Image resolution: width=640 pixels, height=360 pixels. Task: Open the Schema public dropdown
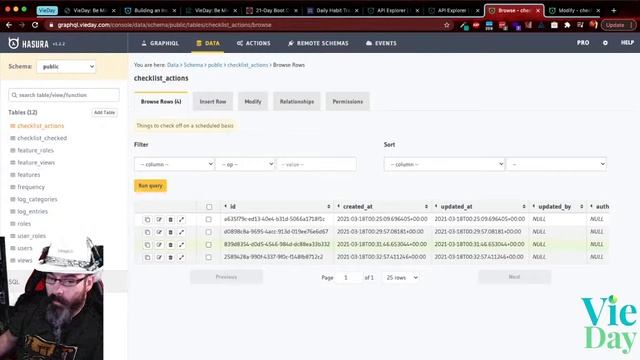click(x=66, y=67)
